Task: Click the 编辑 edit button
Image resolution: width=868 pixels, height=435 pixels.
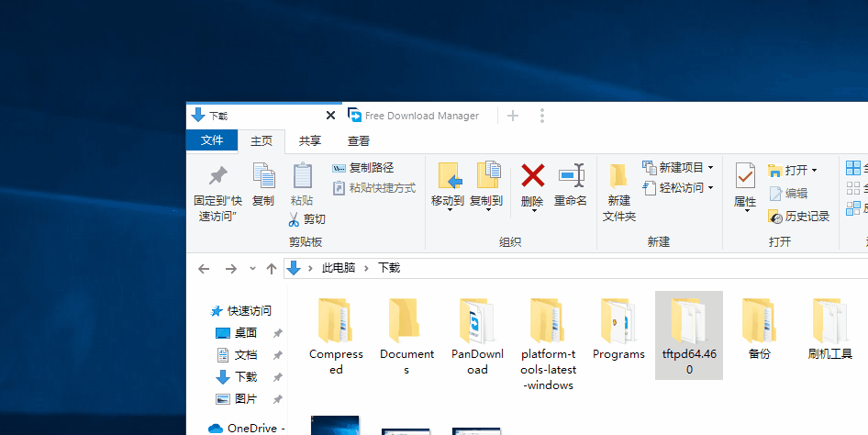Action: point(789,193)
